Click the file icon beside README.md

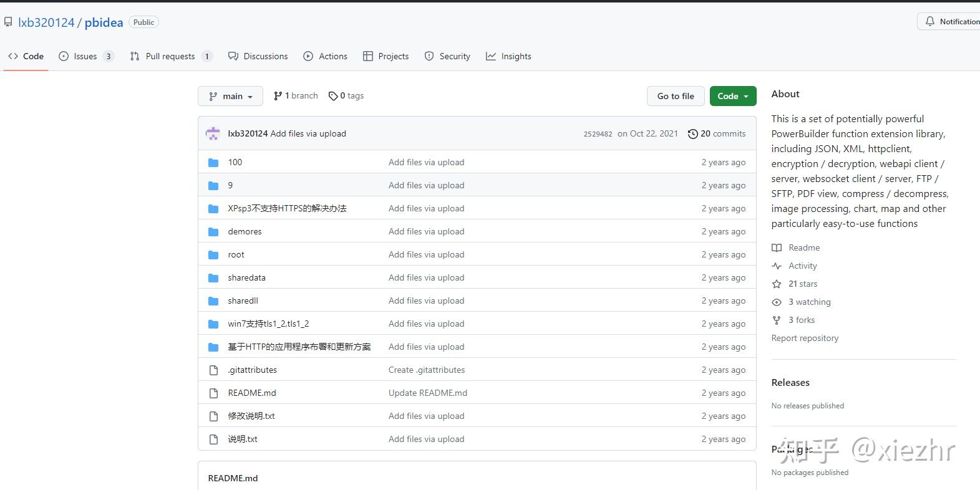213,393
